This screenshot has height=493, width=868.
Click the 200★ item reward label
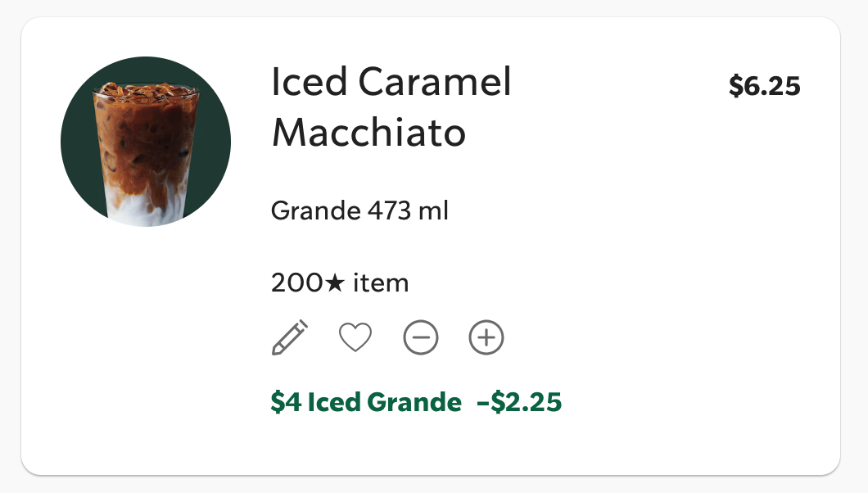click(x=339, y=283)
